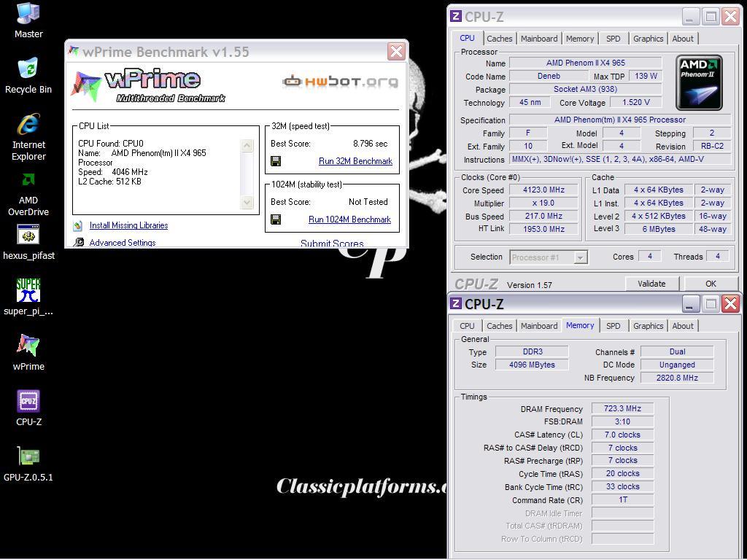Close the wPrime Benchmark window
The image size is (747, 560).
pyautogui.click(x=396, y=52)
